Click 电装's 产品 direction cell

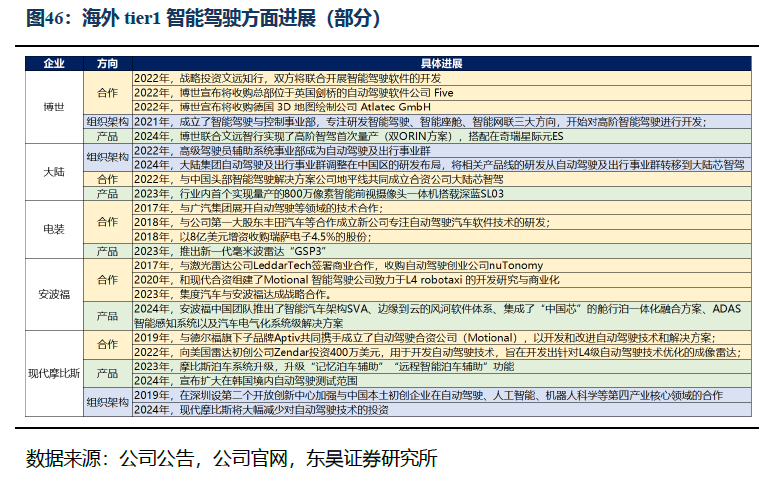point(108,251)
